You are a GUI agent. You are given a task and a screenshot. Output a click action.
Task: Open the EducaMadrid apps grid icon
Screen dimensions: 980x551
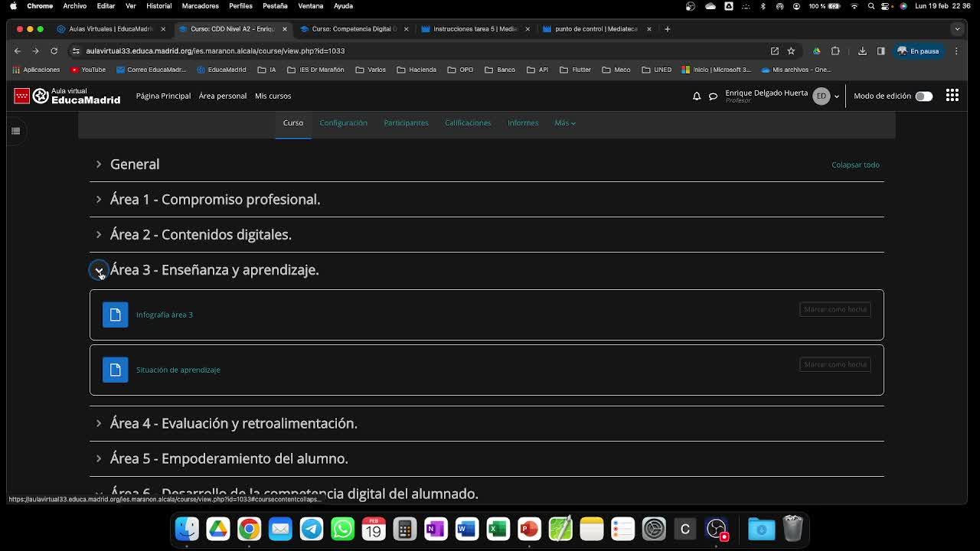[x=952, y=96]
